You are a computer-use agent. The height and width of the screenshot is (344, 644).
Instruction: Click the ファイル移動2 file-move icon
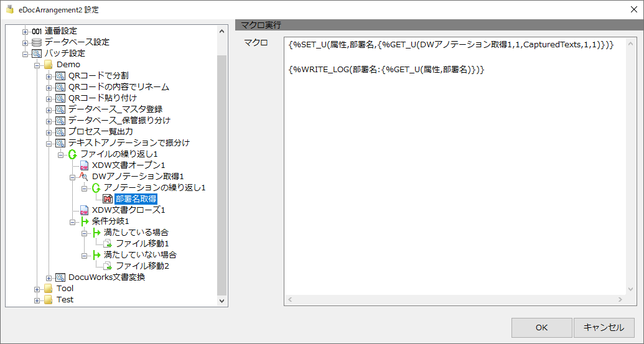pos(108,266)
